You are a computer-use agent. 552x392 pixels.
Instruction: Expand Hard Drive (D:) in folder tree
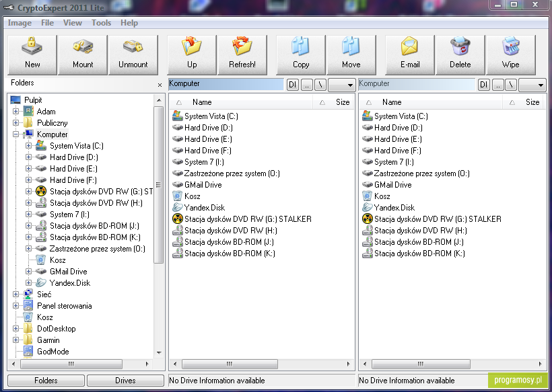[28, 157]
